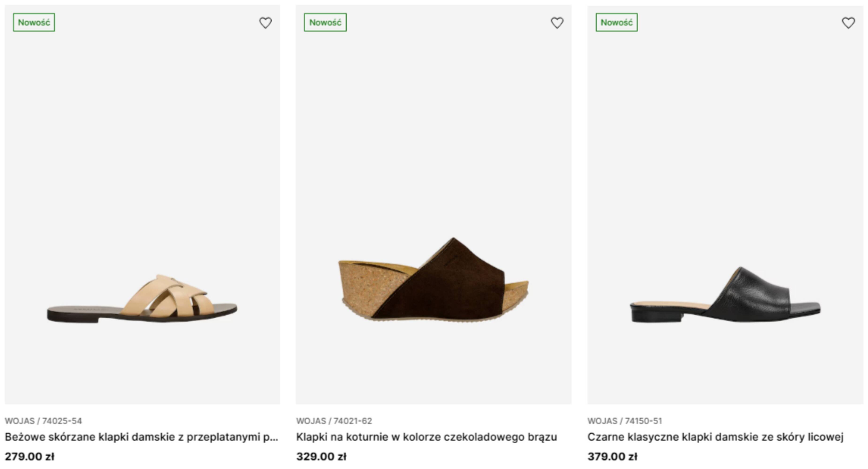Viewport: 868px width, 469px height.
Task: Click Nowość badge on black slides card
Action: pos(617,22)
